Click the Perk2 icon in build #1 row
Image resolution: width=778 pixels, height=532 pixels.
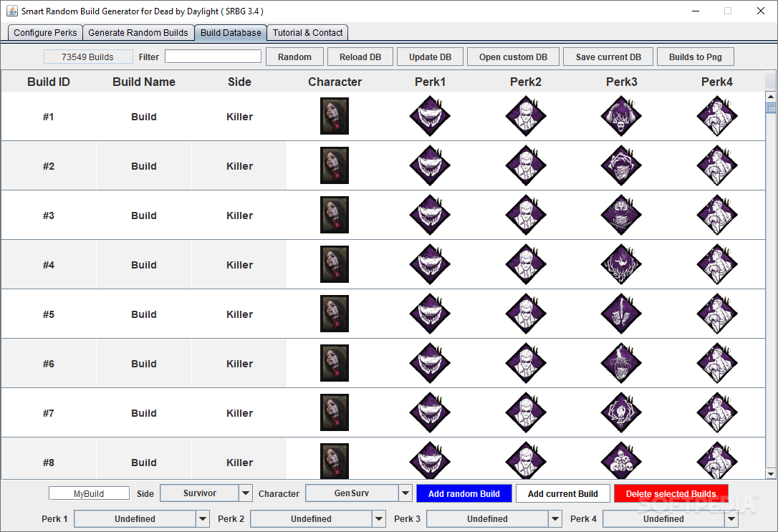526,116
